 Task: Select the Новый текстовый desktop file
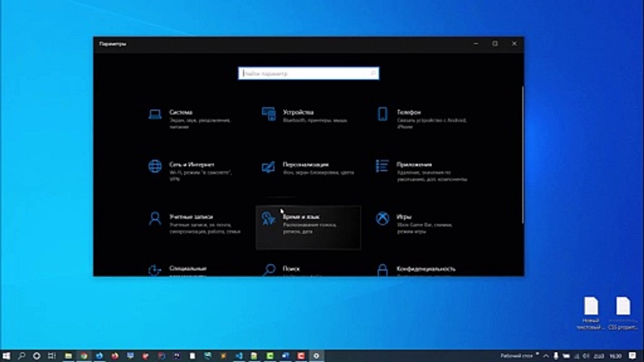591,313
